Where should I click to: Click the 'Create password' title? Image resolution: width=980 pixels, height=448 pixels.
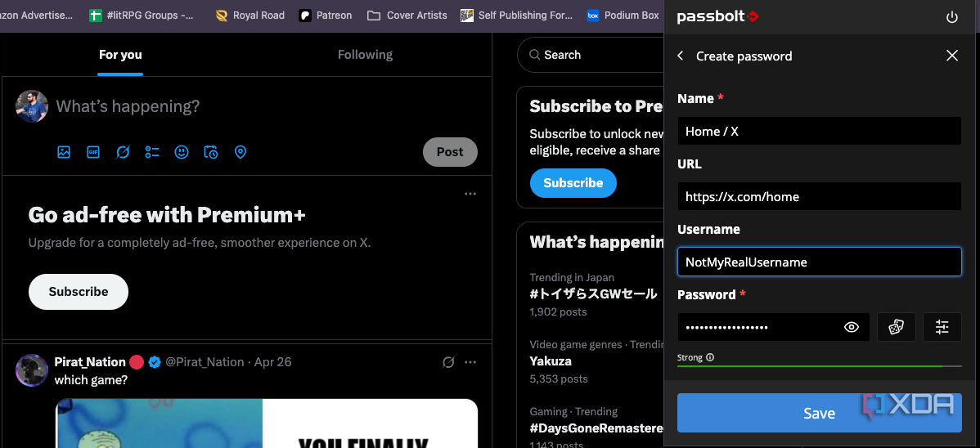coord(744,56)
